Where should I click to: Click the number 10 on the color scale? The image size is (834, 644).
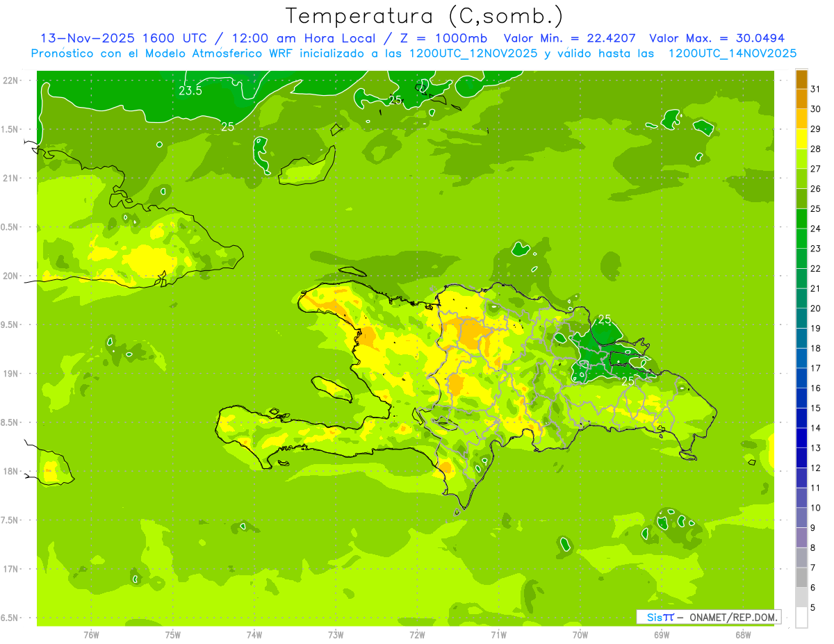816,508
